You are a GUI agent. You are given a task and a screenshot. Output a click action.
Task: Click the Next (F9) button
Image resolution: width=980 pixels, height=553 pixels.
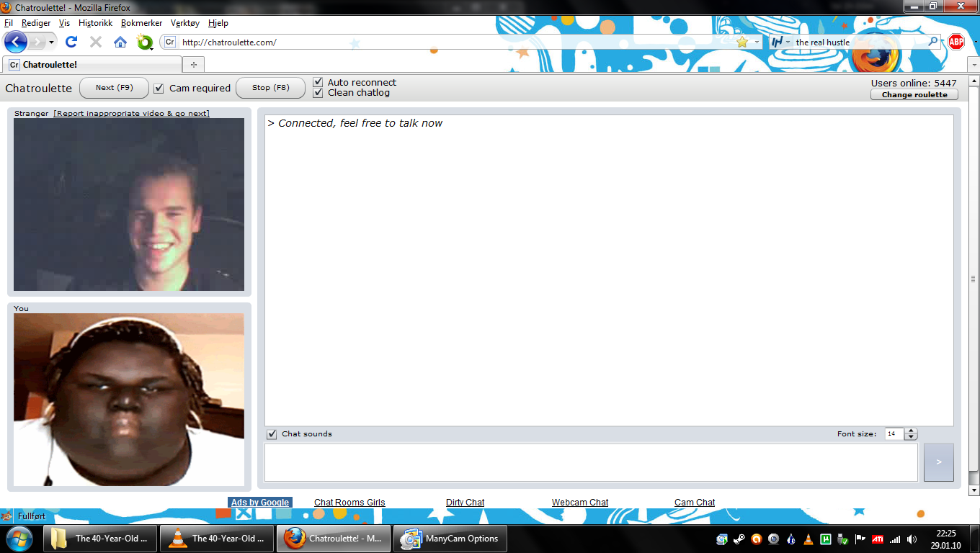coord(114,88)
